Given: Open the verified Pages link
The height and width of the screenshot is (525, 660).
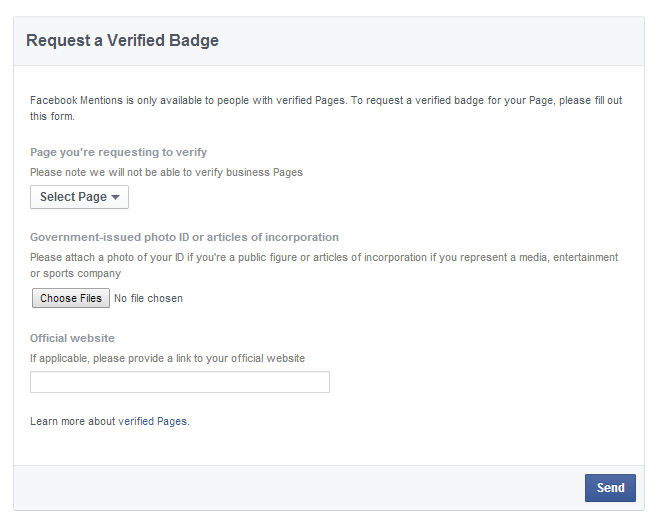Looking at the screenshot, I should point(153,421).
